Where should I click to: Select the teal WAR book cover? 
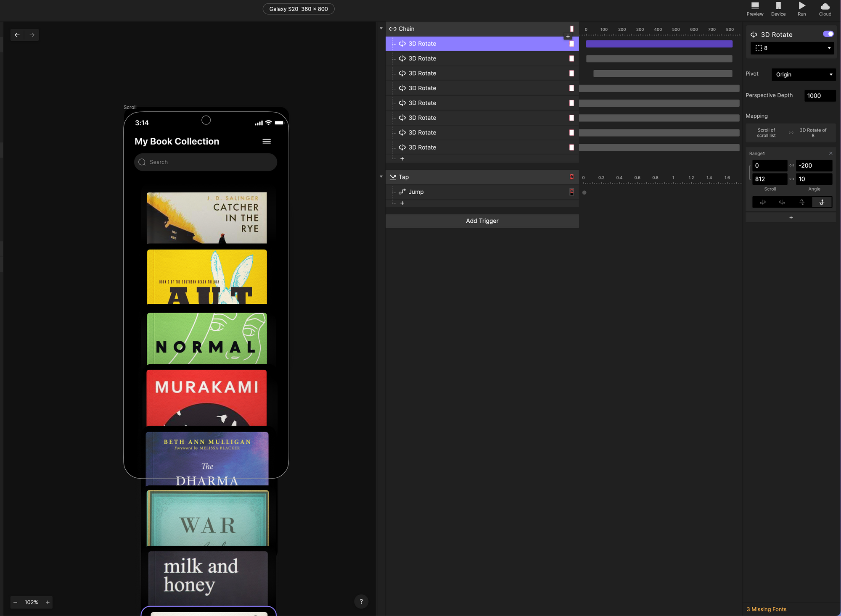[x=207, y=518]
